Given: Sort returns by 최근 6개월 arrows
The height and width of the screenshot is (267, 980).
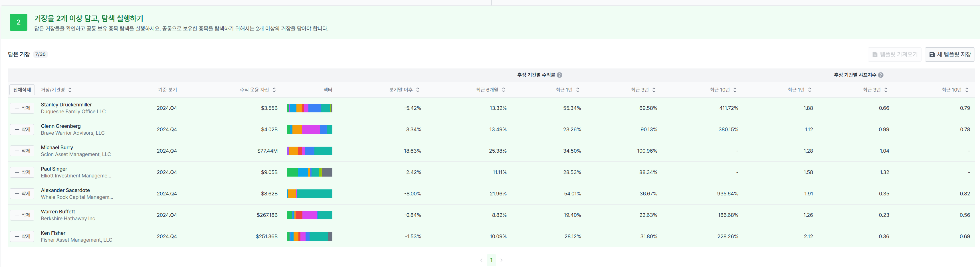Looking at the screenshot, I should click(x=503, y=90).
